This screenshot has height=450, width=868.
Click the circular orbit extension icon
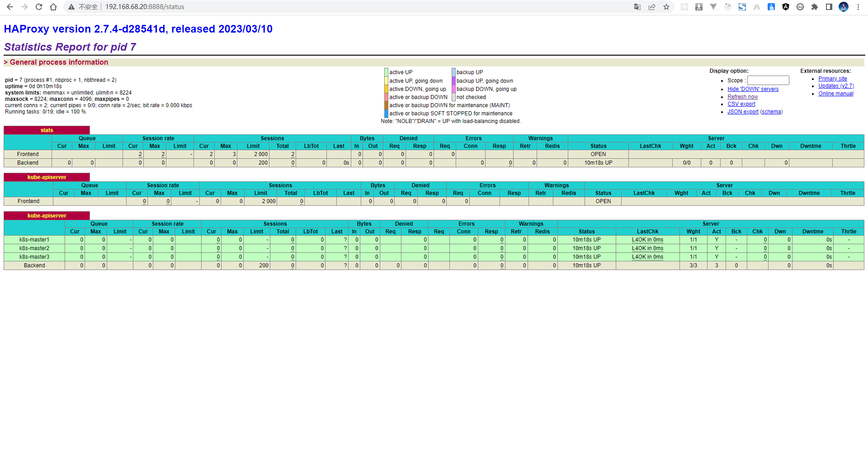[x=728, y=7]
